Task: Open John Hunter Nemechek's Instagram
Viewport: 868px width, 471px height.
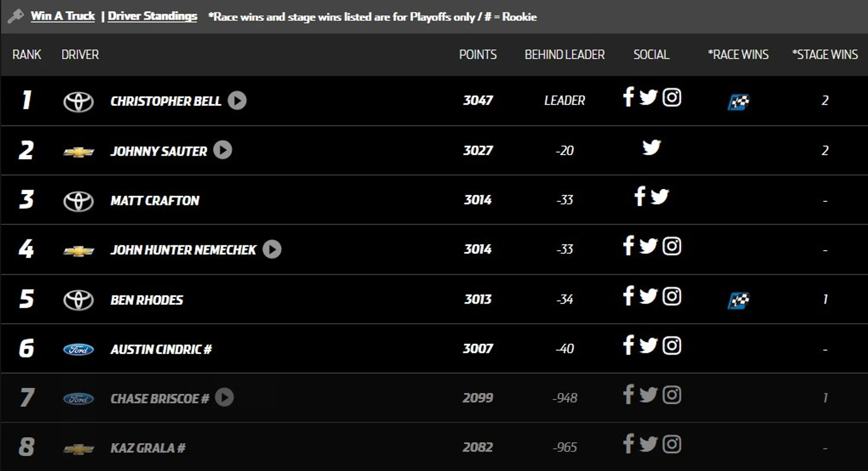Action: [672, 246]
